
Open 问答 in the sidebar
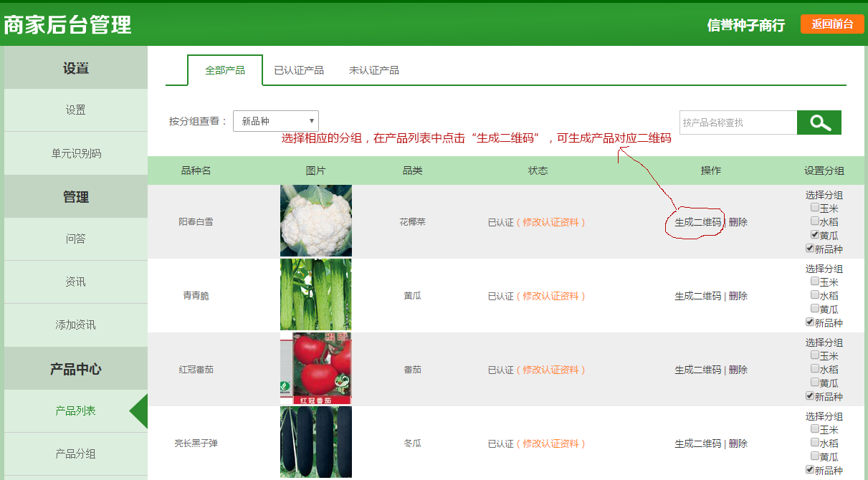[x=76, y=239]
